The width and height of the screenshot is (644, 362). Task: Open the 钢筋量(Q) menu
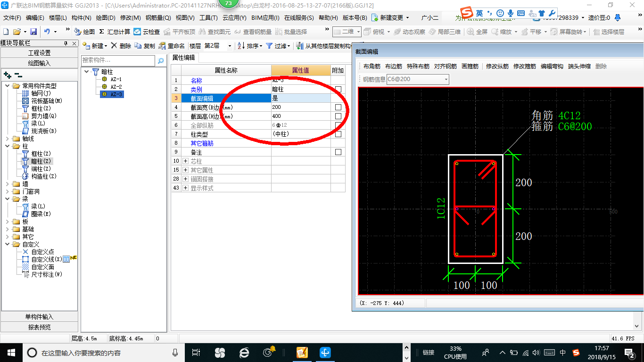(x=158, y=18)
